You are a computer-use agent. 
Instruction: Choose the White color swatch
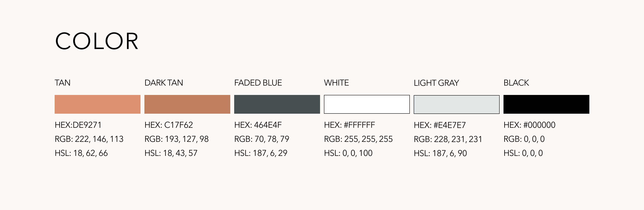[367, 104]
